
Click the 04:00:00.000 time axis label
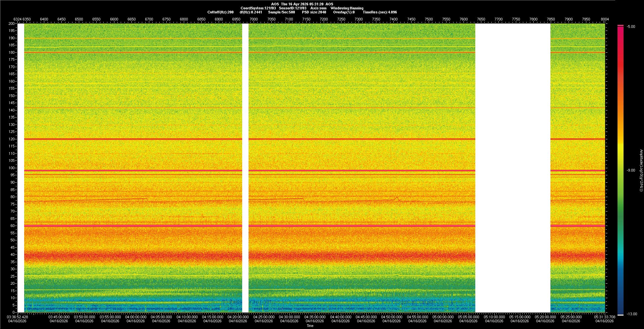[136, 317]
